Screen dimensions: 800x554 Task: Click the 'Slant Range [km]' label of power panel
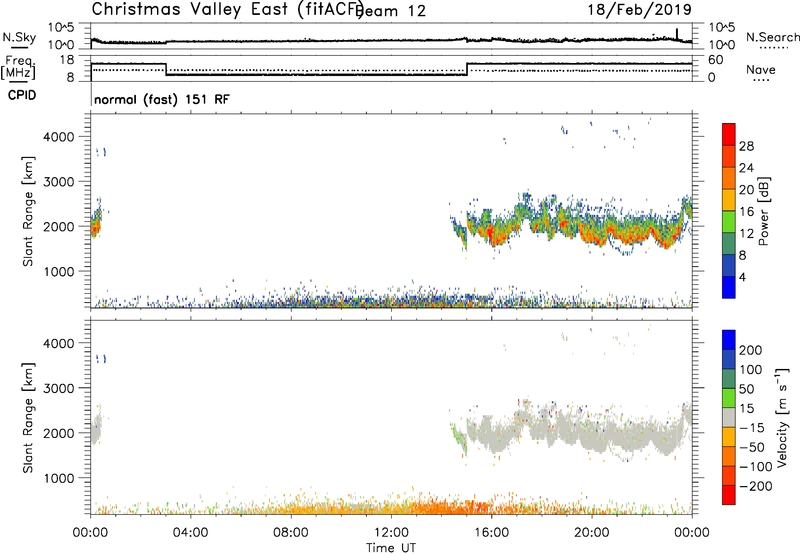point(28,211)
